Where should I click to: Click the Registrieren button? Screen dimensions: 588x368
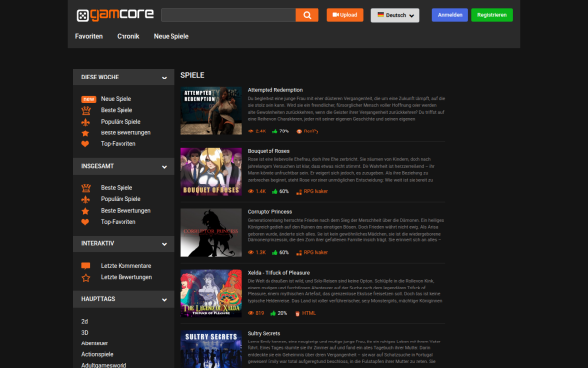492,15
